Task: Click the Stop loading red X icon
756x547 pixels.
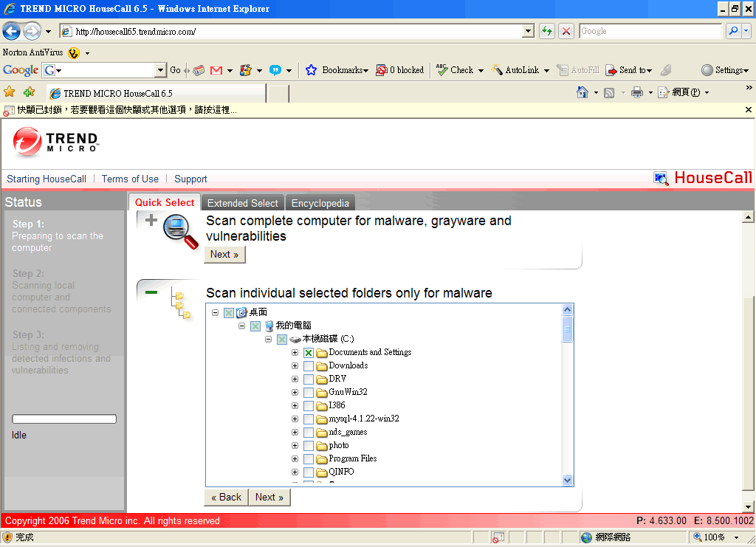Action: pos(566,31)
